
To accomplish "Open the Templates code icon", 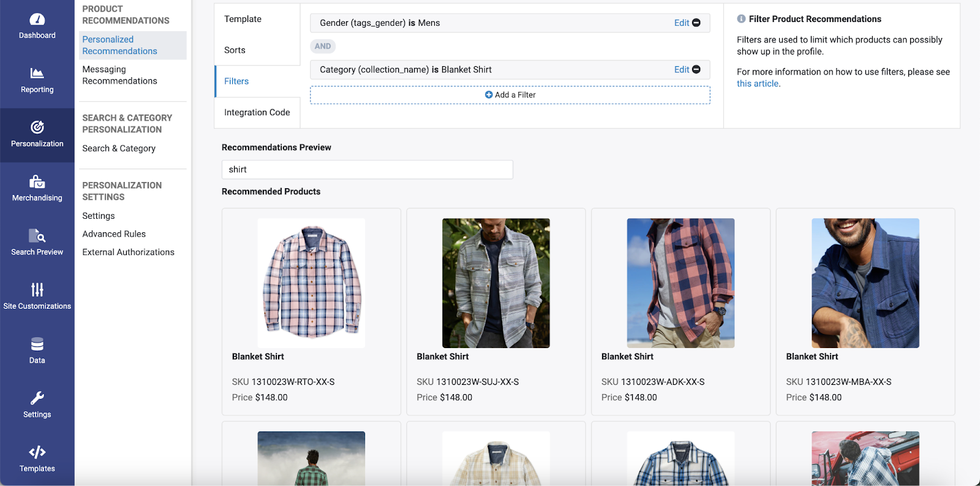I will [37, 452].
